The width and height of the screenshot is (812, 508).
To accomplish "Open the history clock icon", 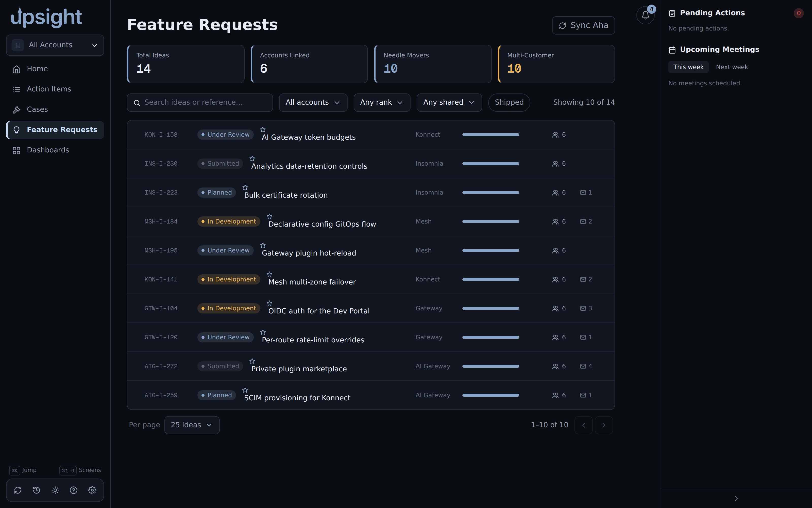I will click(37, 490).
